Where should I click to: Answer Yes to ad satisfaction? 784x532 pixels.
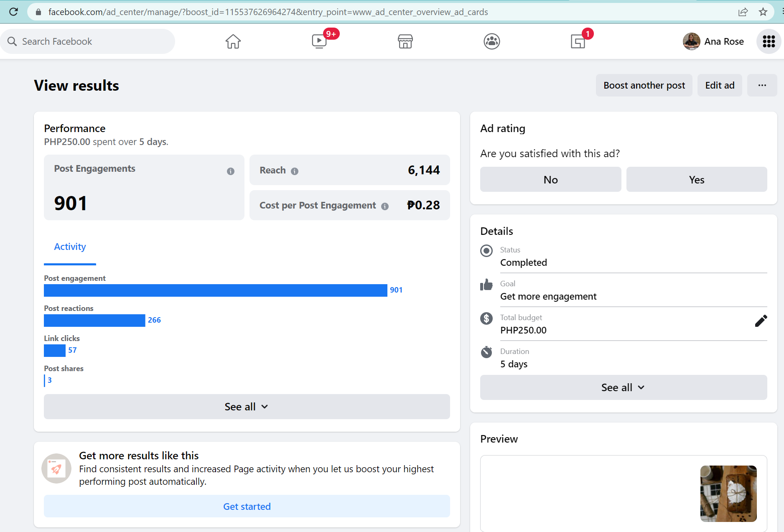(x=696, y=180)
